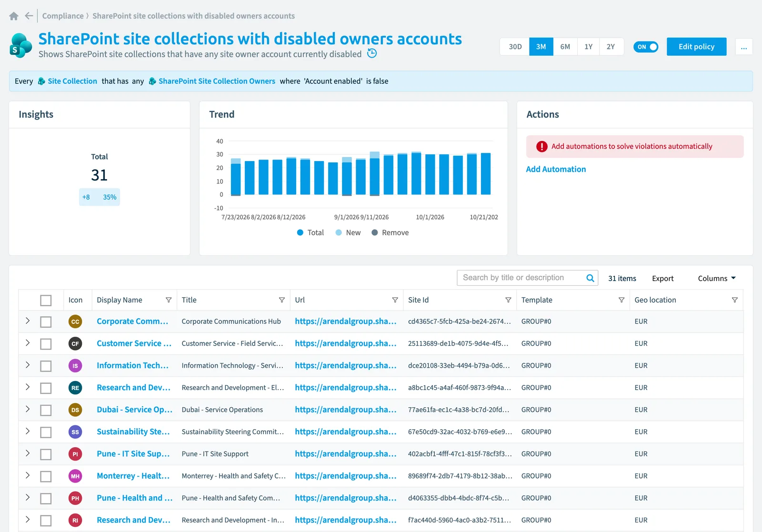Go to the home page icon

pyautogui.click(x=14, y=16)
